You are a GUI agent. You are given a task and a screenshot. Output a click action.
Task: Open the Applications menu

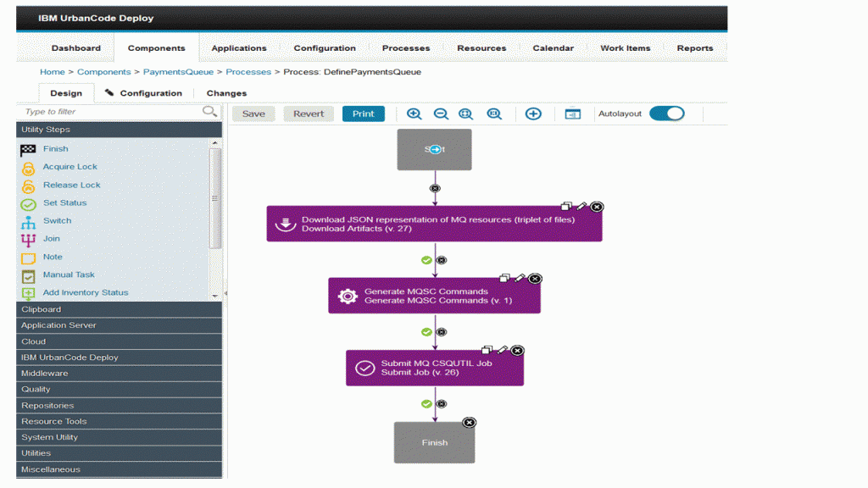[x=238, y=48]
